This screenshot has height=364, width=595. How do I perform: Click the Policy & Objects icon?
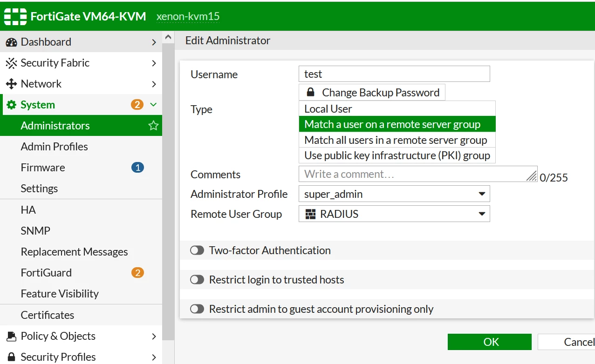[x=11, y=336]
